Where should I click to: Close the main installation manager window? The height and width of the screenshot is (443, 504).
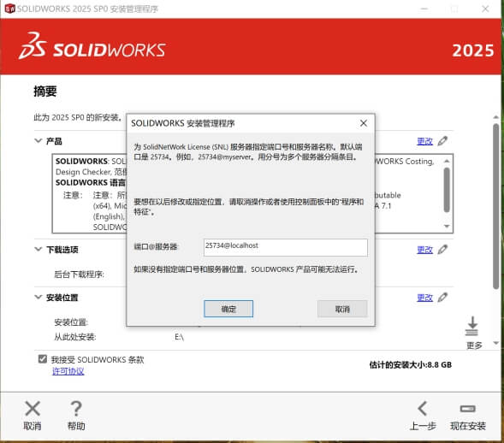(x=485, y=9)
